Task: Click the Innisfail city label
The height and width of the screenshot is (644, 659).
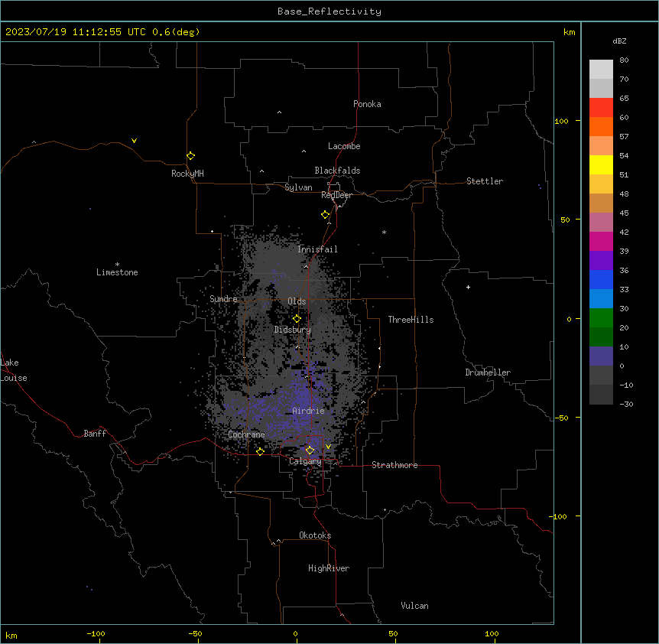Action: [x=317, y=249]
